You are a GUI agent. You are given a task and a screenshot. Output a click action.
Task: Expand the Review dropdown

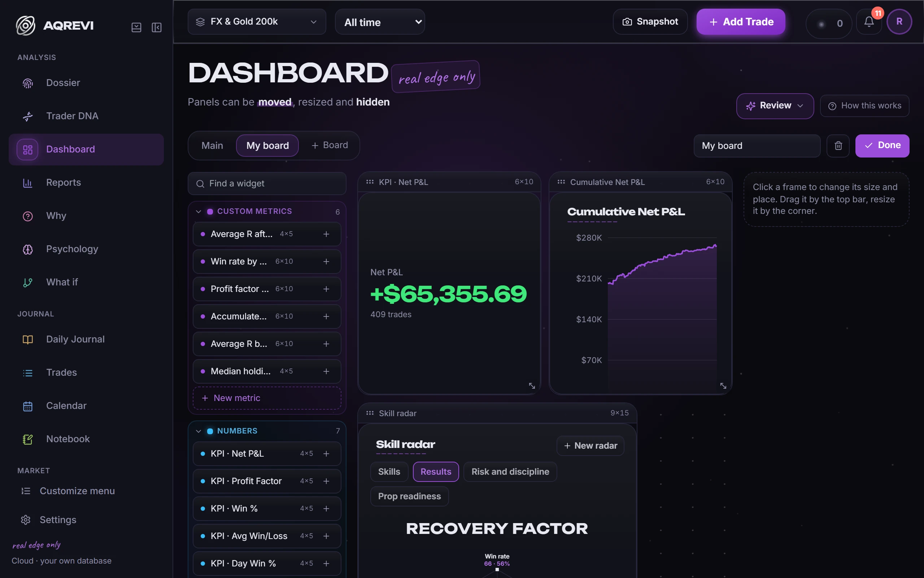(x=775, y=106)
